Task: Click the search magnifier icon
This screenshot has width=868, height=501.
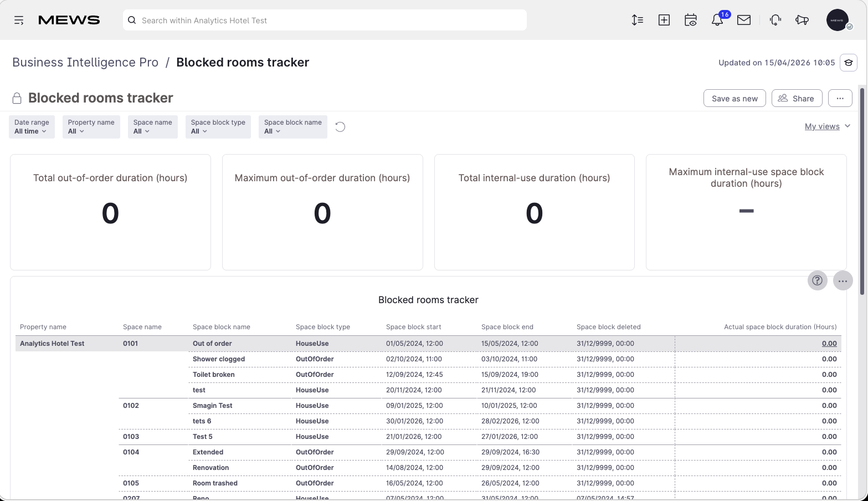Action: (x=132, y=21)
